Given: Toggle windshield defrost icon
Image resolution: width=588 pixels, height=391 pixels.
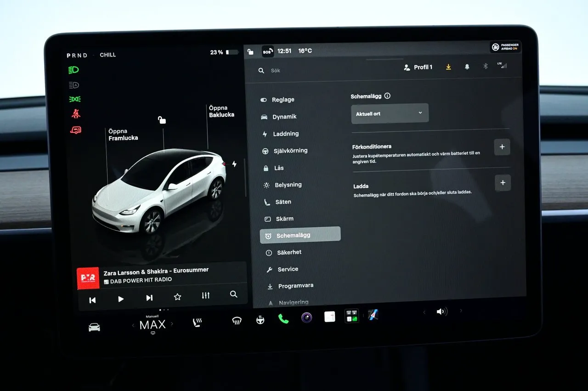Looking at the screenshot, I should coord(237,321).
